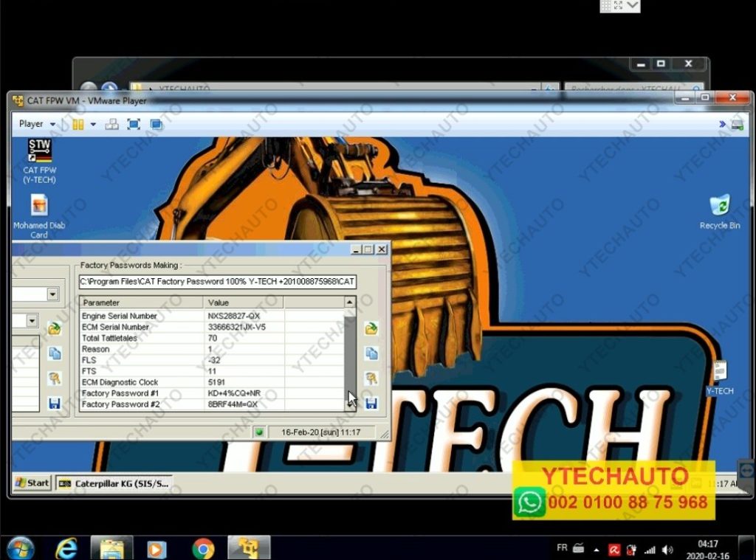Click the left-panel open file icon

[x=55, y=328]
